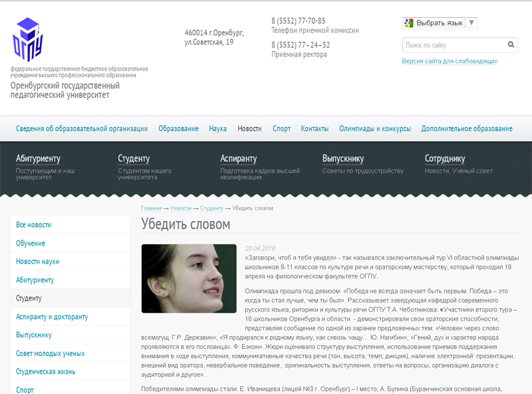Viewport: 532px width, 394px height.
Task: Open the Выбрать язык language dropdown
Action: tap(440, 23)
